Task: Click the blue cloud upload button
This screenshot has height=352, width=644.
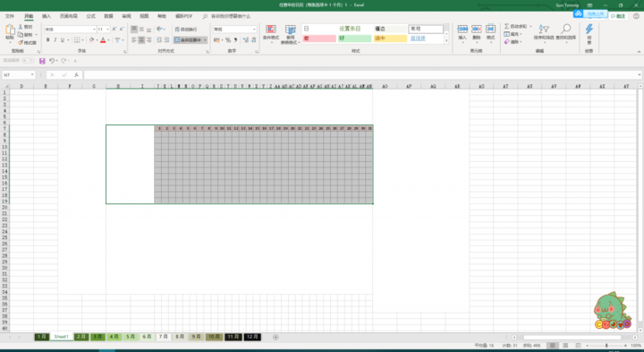Action: (590, 13)
